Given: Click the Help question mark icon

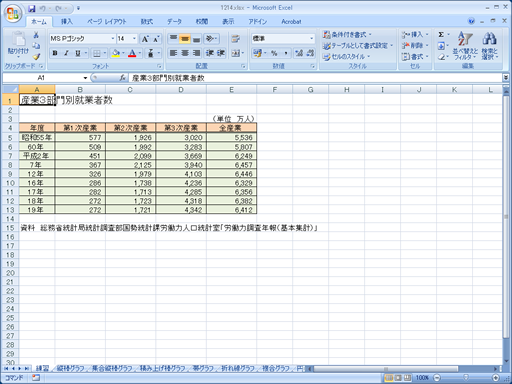Looking at the screenshot, I should tap(471, 21).
